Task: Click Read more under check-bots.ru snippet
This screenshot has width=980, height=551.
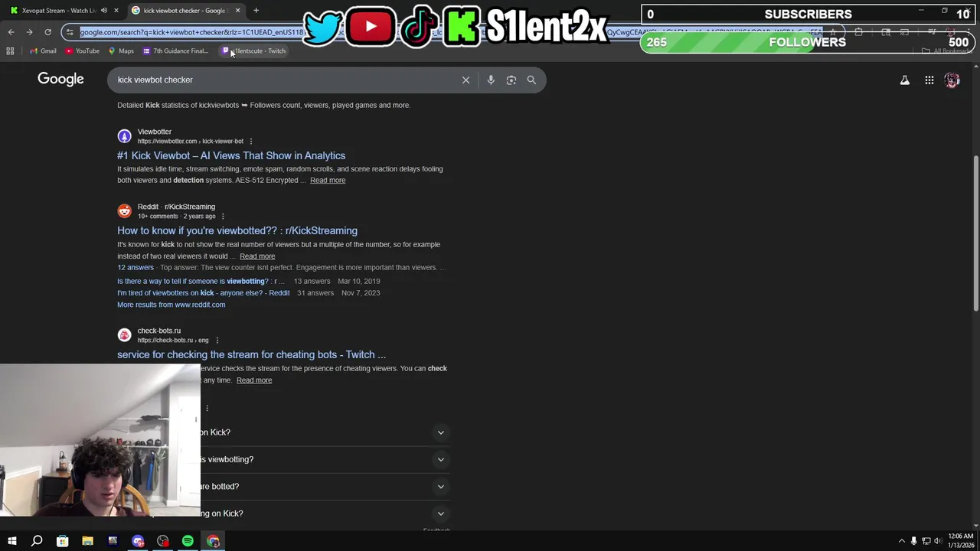Action: pos(254,380)
